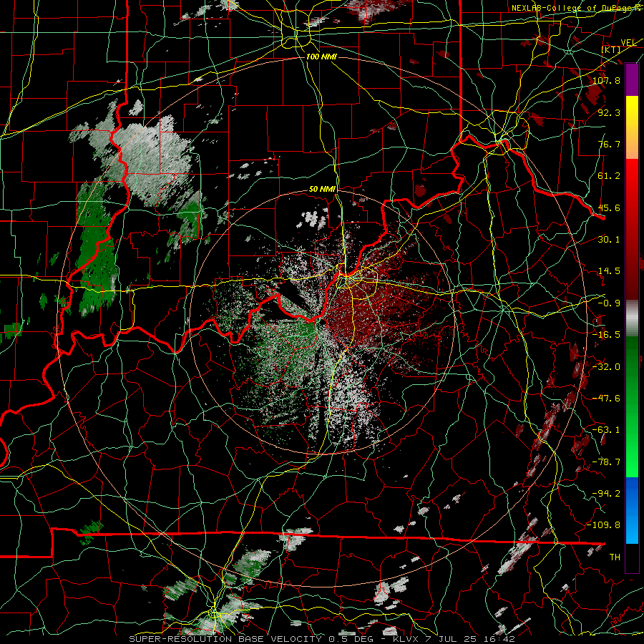Click the 100 NMI range ring label
The image size is (644, 644).
point(321,57)
